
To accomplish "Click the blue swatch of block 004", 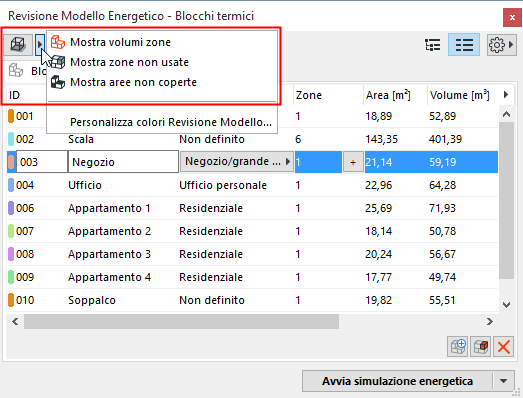I will [x=11, y=185].
